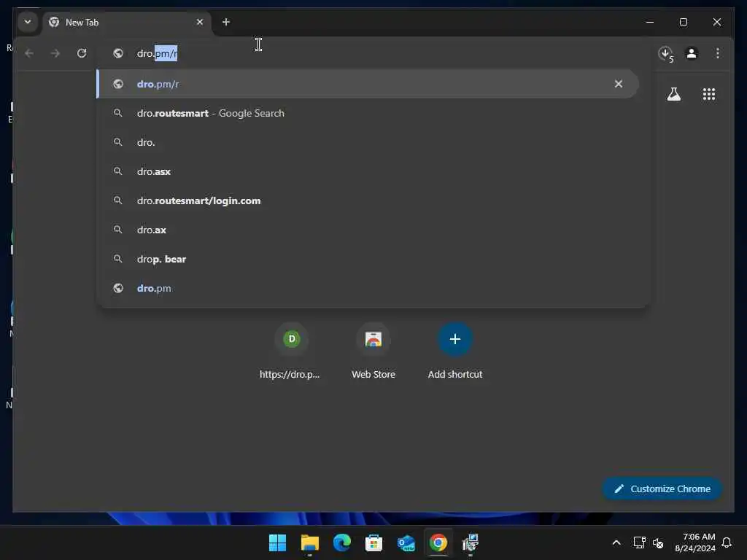747x560 pixels.
Task: Open File Explorer from taskbar
Action: 309,542
